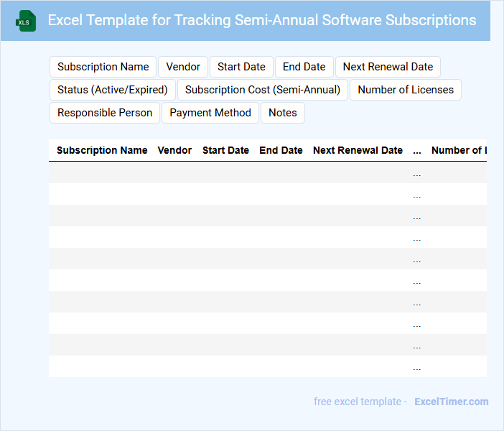
Task: Click the Vendor column header
Action: 174,150
